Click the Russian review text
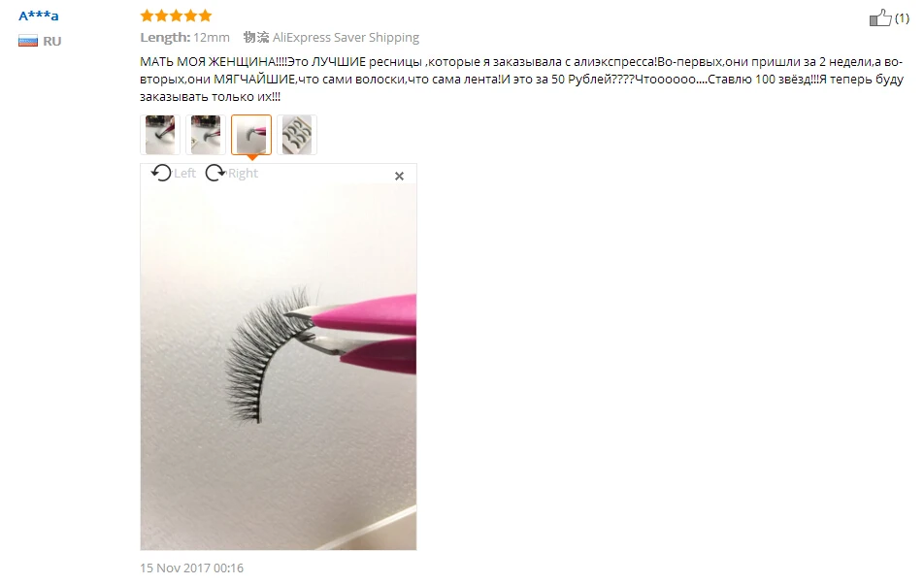 (521, 80)
